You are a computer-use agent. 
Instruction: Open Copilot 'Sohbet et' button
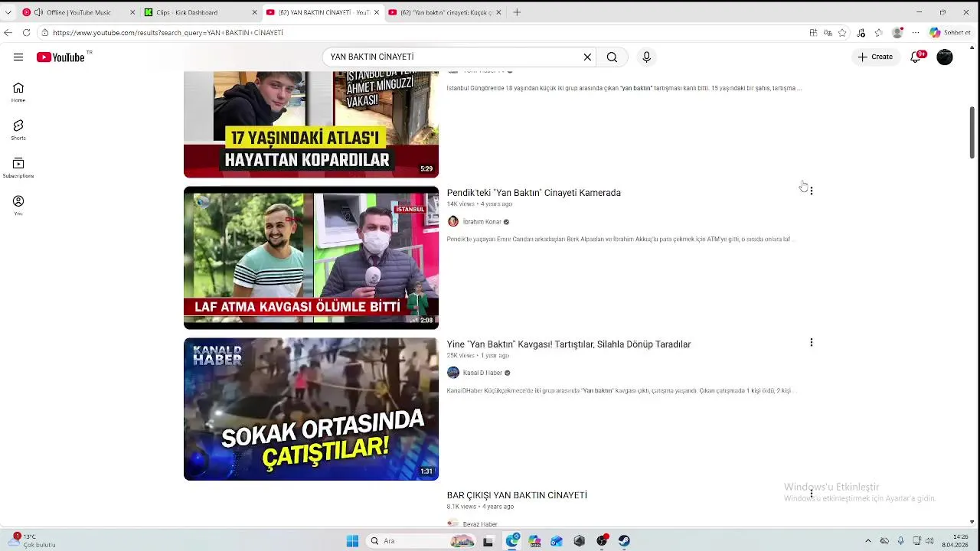pyautogui.click(x=950, y=33)
